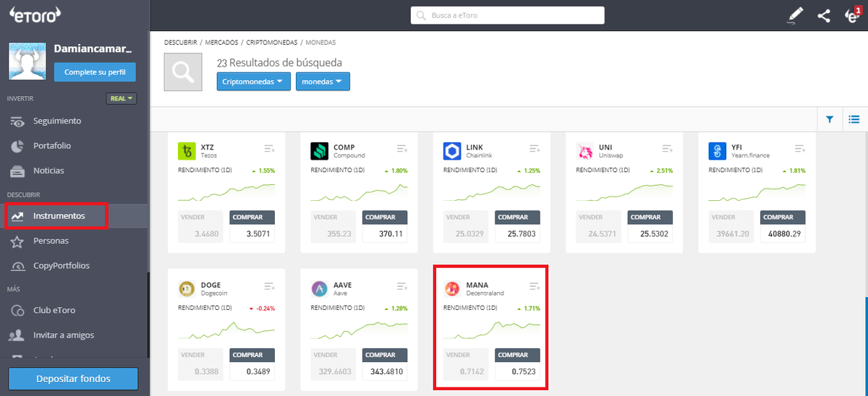Click COMPRAR button for XTZ at 3.5071
Screen dimensions: 868x396
(252, 226)
